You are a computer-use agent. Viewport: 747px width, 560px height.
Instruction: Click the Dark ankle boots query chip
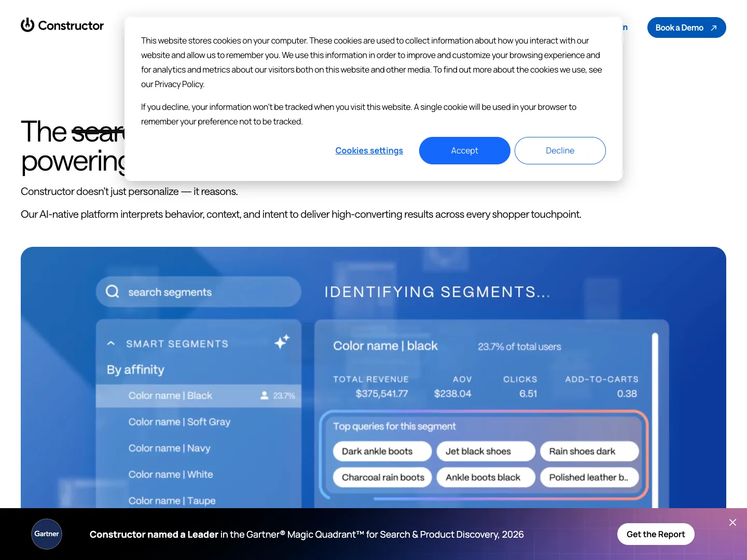tap(382, 451)
